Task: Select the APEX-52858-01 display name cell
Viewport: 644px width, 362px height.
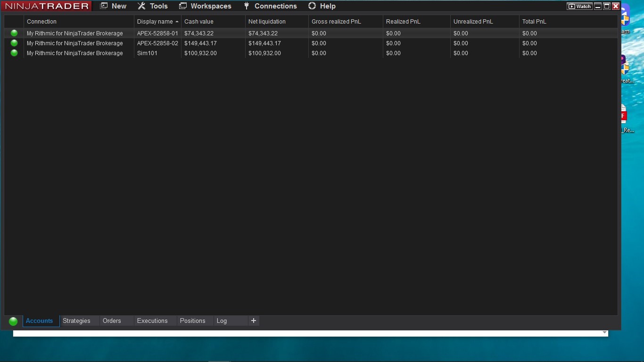Action: [157, 33]
